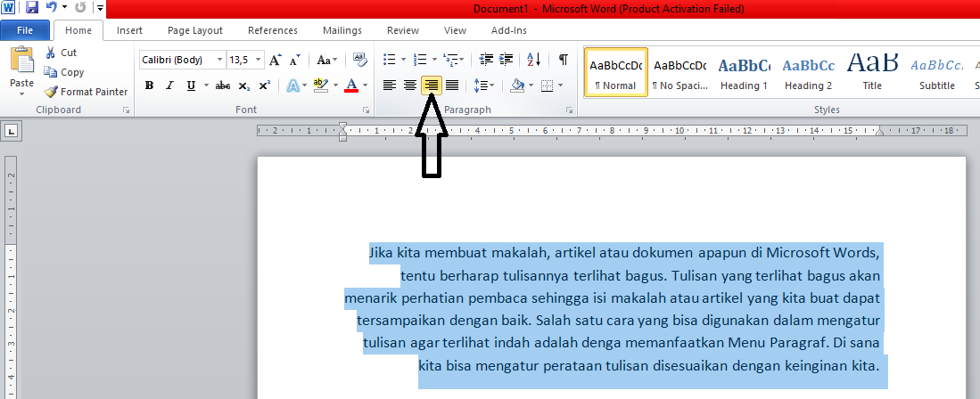Click the Paste clipboard icon
The height and width of the screenshot is (399, 980).
pyautogui.click(x=22, y=60)
